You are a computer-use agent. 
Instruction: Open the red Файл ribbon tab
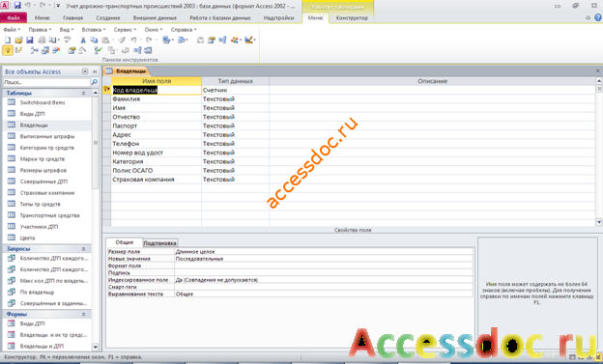(x=14, y=17)
